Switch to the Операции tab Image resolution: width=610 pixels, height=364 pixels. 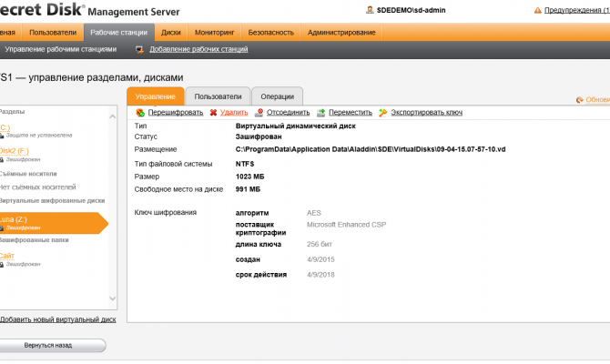278,96
